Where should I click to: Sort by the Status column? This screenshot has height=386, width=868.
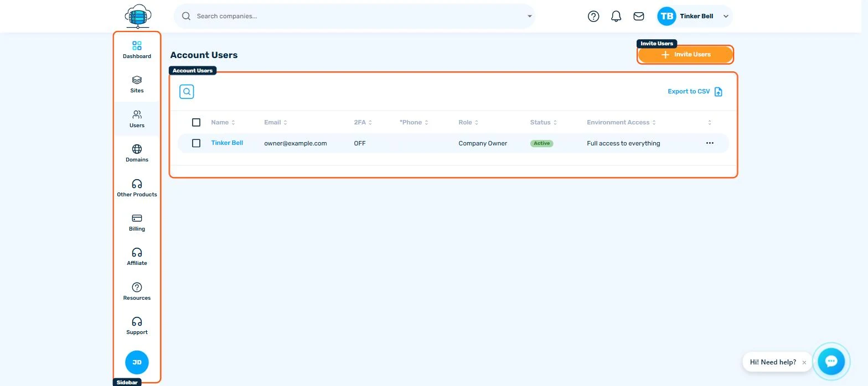click(x=544, y=122)
